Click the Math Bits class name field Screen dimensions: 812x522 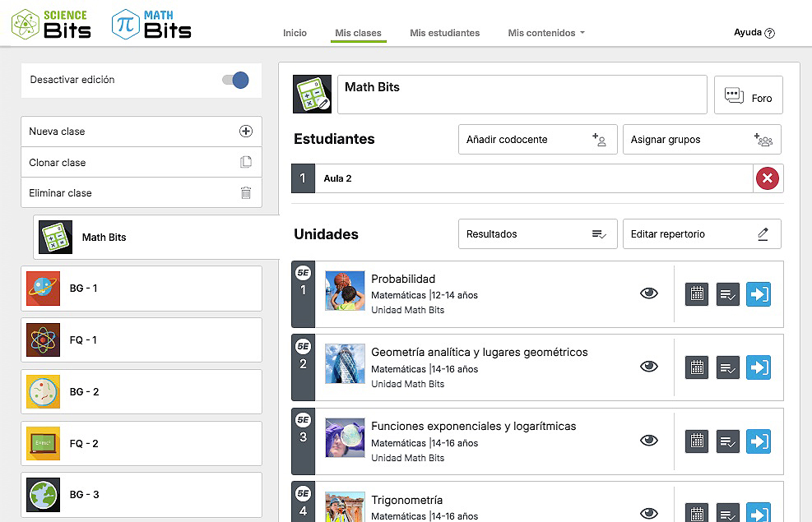click(x=522, y=95)
